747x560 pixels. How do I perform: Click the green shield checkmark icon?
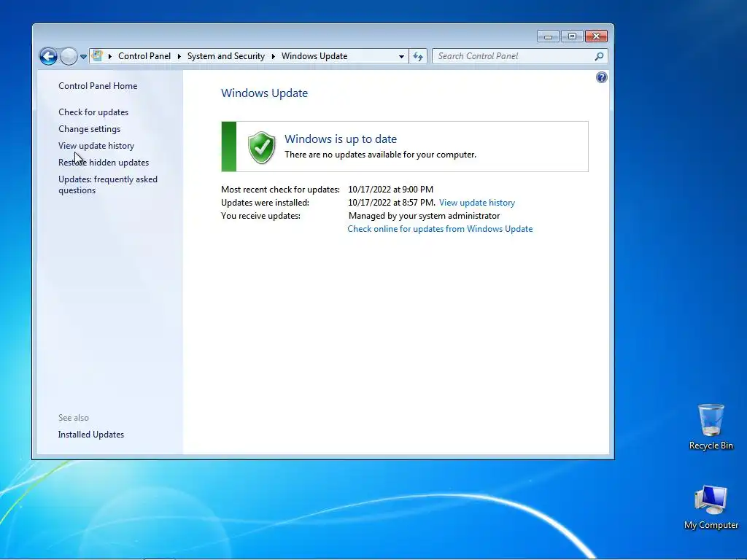pos(262,147)
